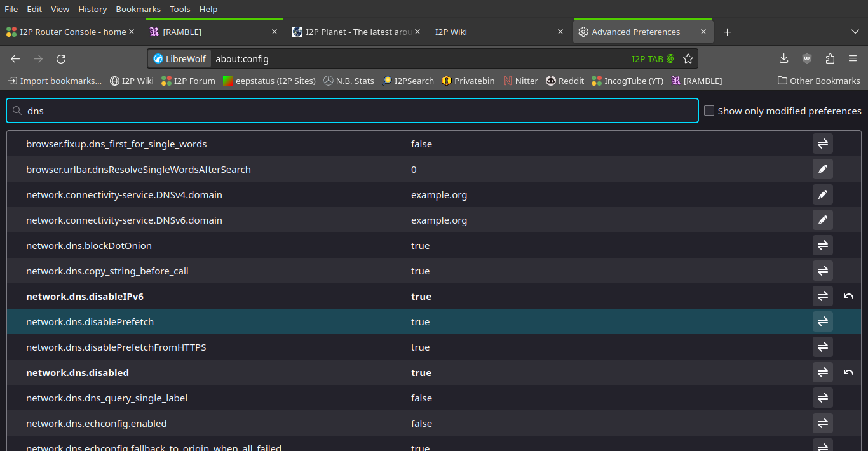Image resolution: width=868 pixels, height=451 pixels.
Task: Open the tab list chevron
Action: (x=855, y=31)
